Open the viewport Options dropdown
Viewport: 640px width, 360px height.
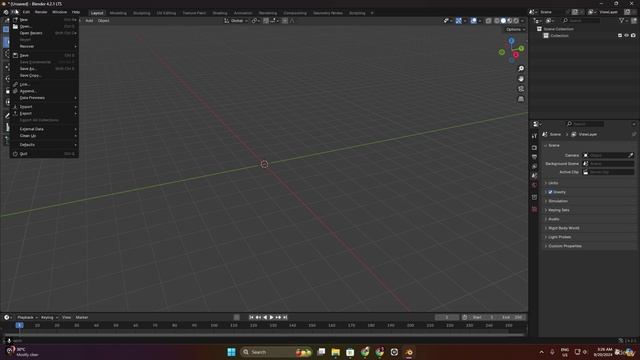(516, 29)
